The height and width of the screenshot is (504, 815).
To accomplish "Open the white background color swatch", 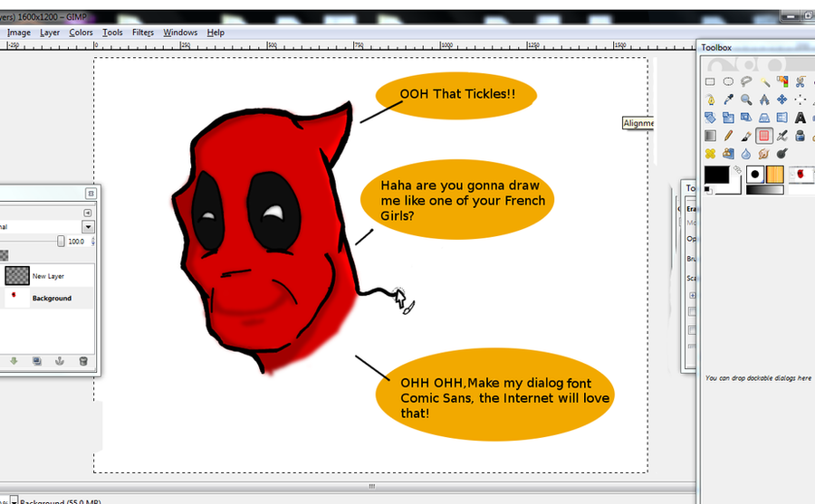I will coord(736,187).
